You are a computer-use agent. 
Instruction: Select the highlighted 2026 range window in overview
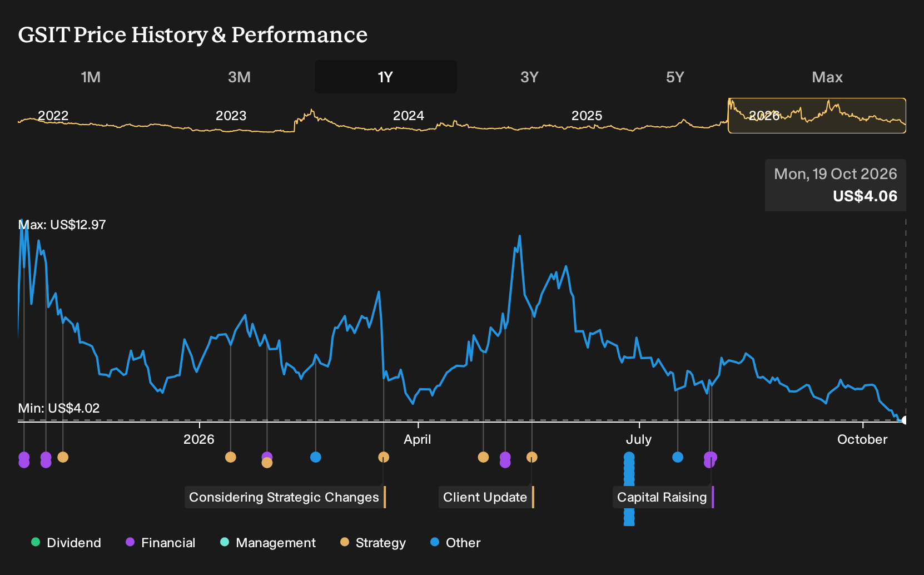pyautogui.click(x=817, y=116)
